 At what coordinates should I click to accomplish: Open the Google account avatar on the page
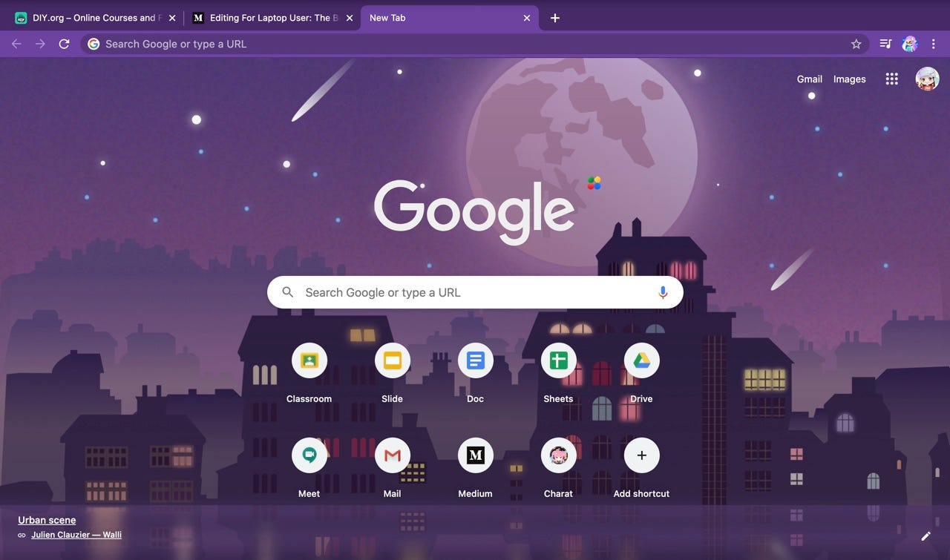[928, 79]
